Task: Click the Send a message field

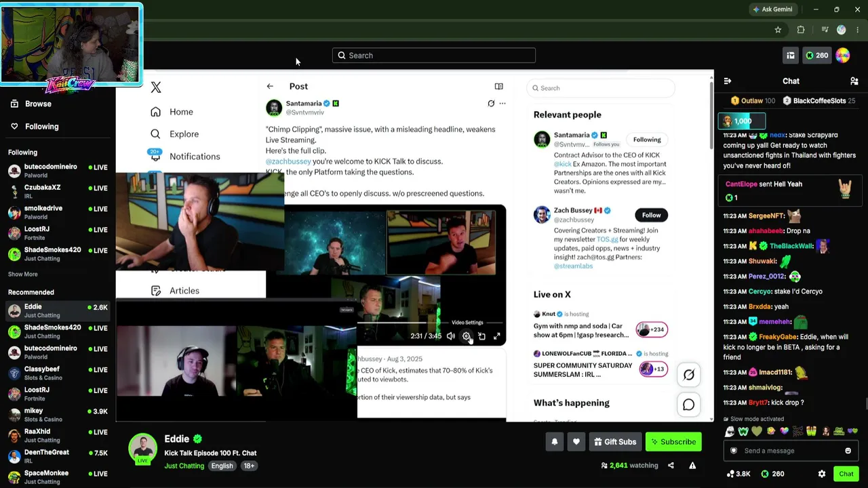Action: pos(791,451)
